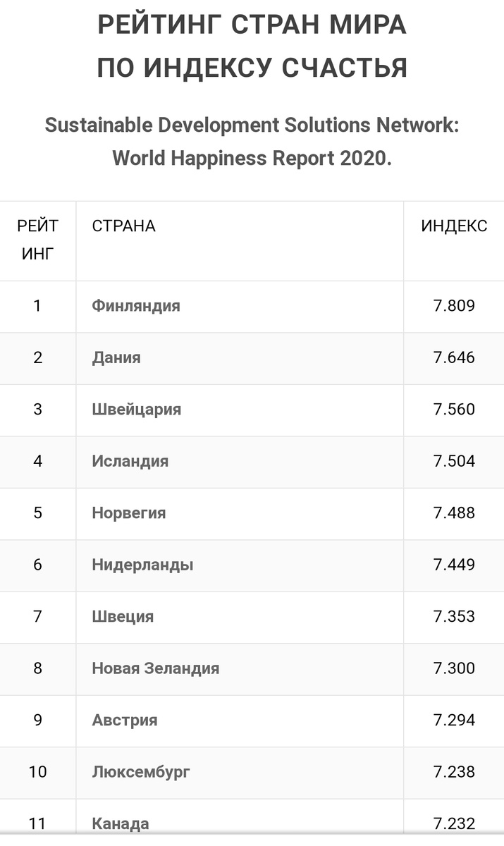
Task: Select the Финляндия country name
Action: click(136, 306)
